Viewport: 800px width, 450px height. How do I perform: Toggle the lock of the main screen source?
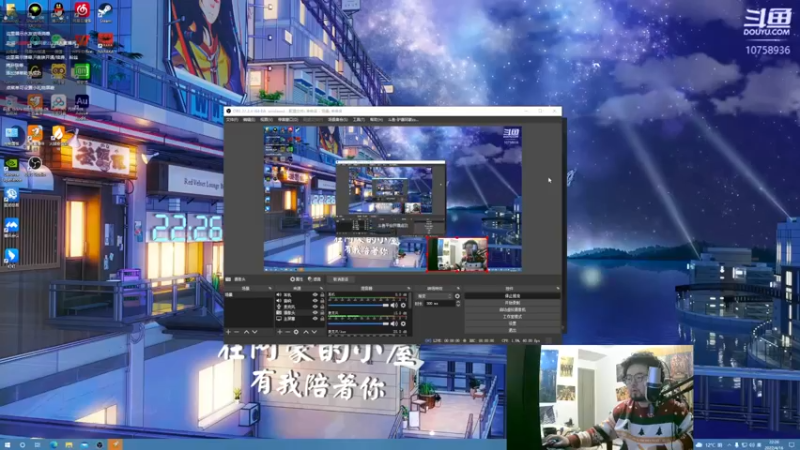[x=322, y=319]
